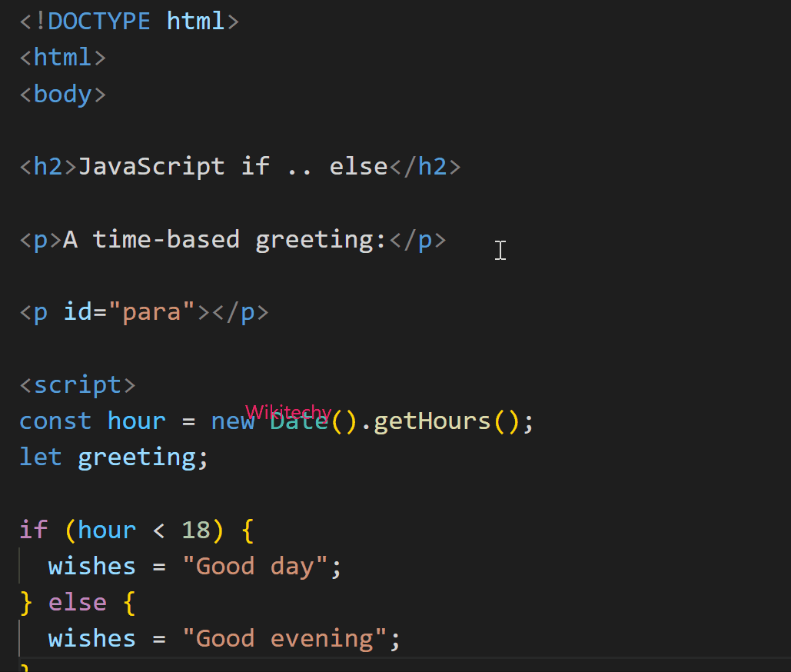Click the para id attribute value
The height and width of the screenshot is (672, 791).
[154, 311]
